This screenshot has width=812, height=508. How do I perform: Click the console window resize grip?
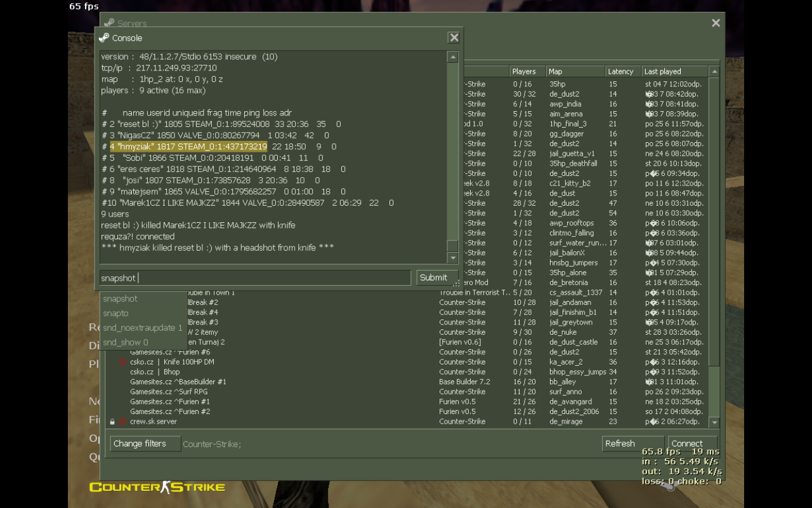point(457,283)
